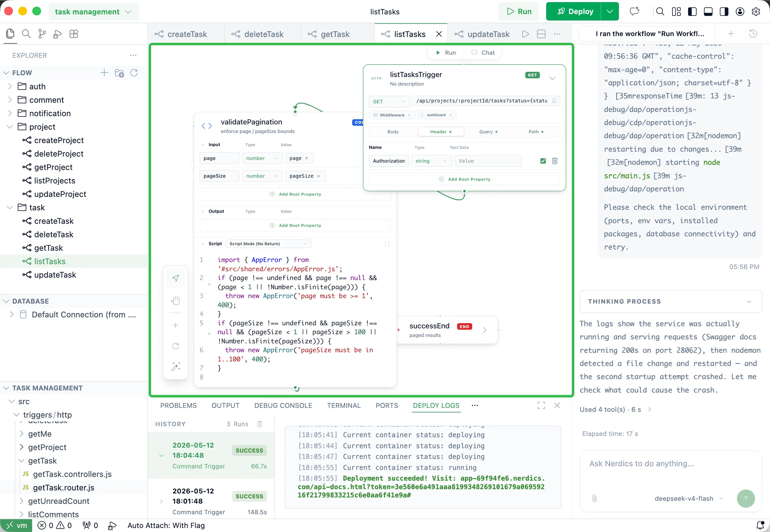
Task: Click the AI sparkle chat icon in title bar
Action: pyautogui.click(x=634, y=12)
